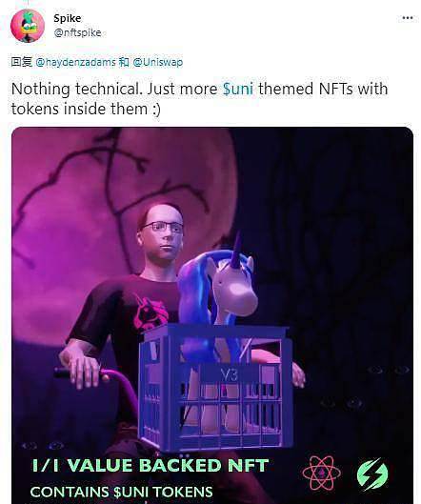Open Spike's profile avatar
This screenshot has height=504, width=421.
[28, 26]
